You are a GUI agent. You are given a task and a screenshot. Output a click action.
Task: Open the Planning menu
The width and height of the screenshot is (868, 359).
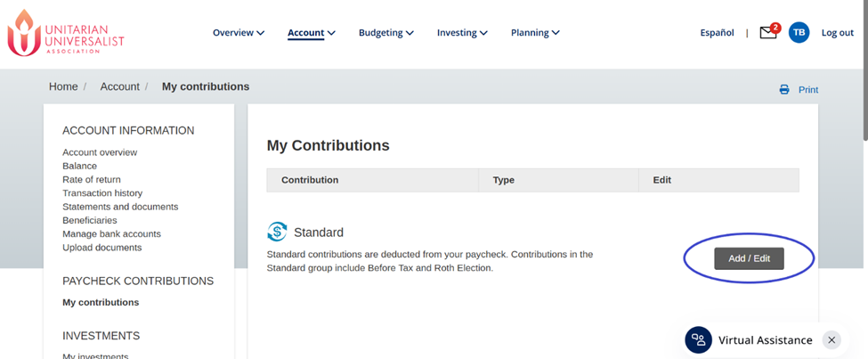point(535,33)
